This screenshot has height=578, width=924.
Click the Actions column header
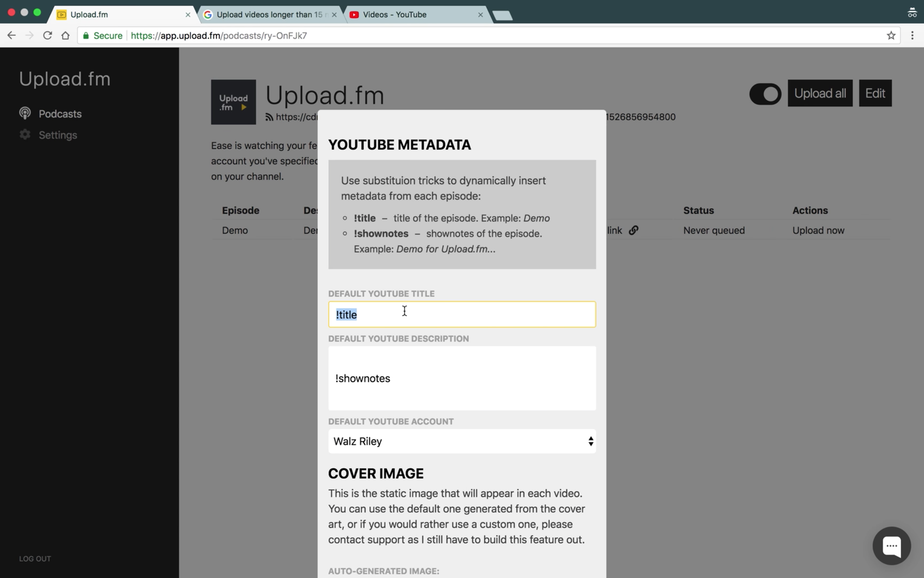pos(810,210)
